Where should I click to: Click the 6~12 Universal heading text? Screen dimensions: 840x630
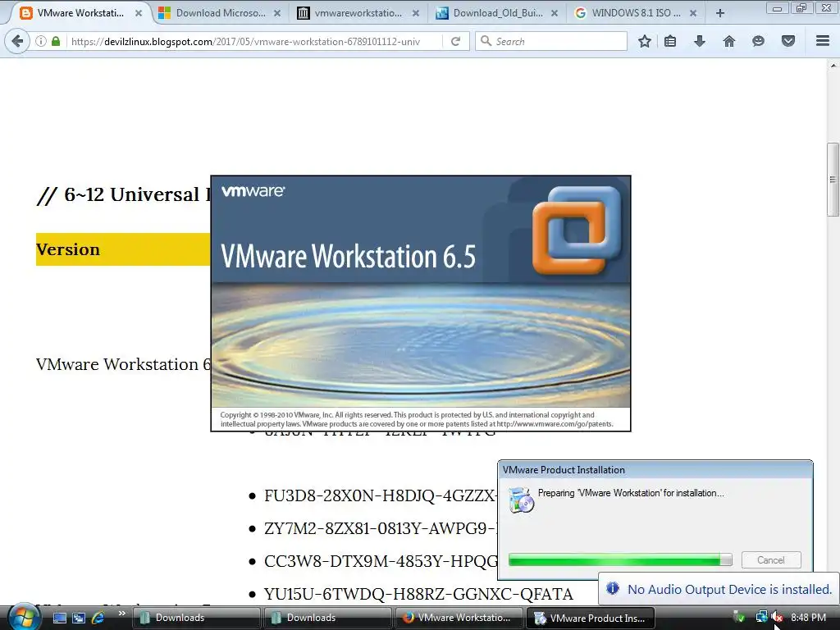[x=124, y=194]
